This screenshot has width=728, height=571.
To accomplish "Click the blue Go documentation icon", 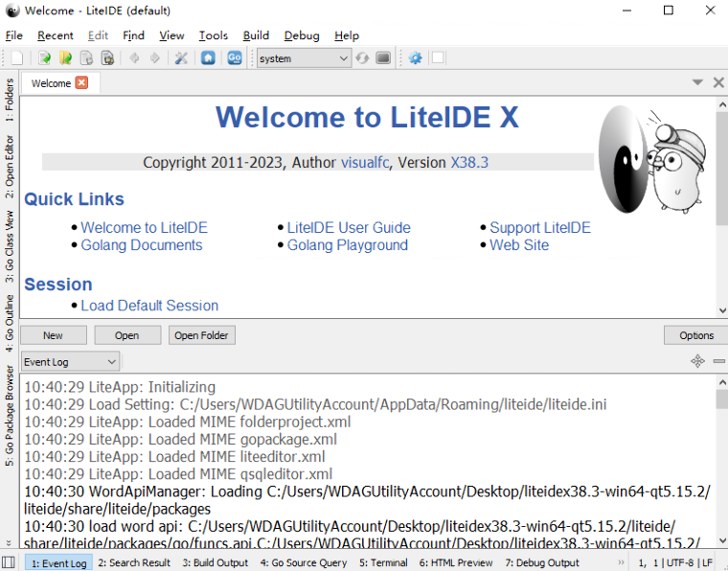I will (x=235, y=58).
